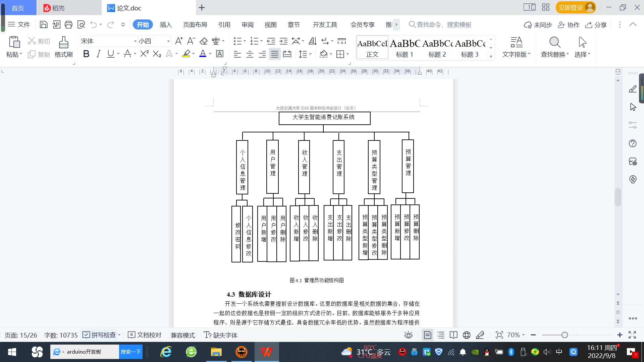Click the text layout icon
The height and width of the screenshot is (362, 644).
(516, 43)
